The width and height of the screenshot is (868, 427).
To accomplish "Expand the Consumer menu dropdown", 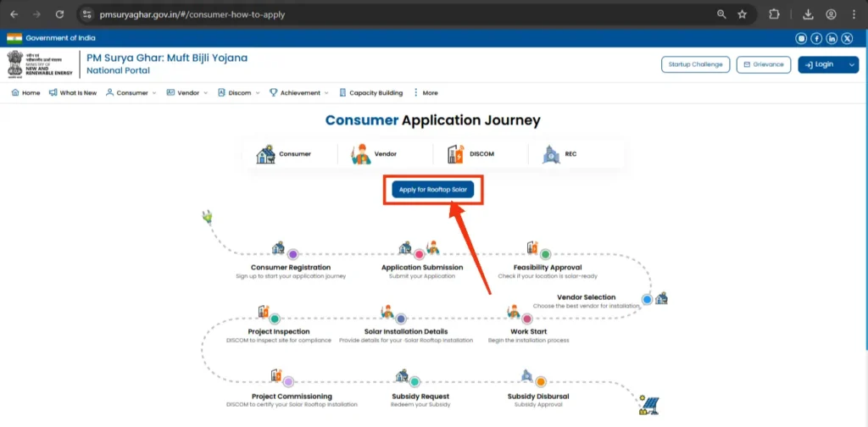I will [x=131, y=93].
